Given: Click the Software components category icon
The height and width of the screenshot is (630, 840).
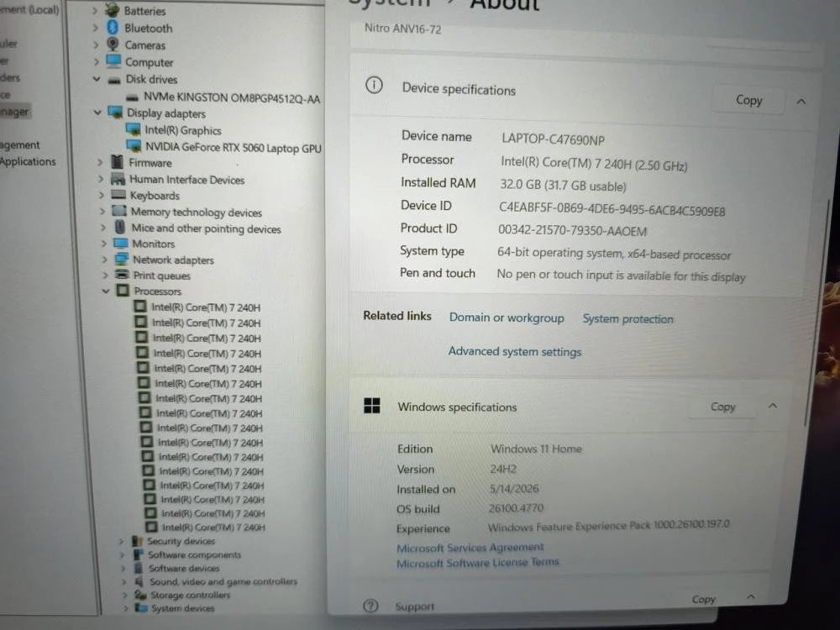Looking at the screenshot, I should (x=139, y=554).
